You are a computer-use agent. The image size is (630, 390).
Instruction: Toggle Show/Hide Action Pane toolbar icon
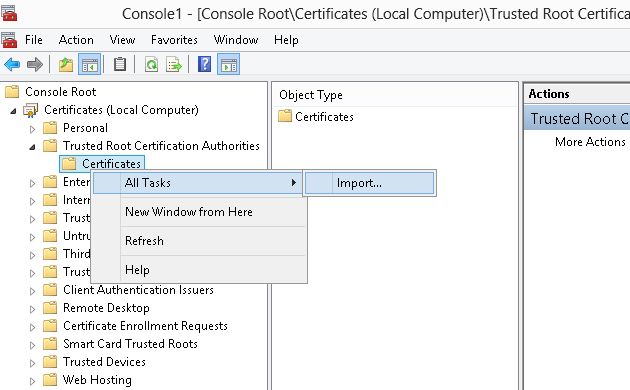point(228,64)
